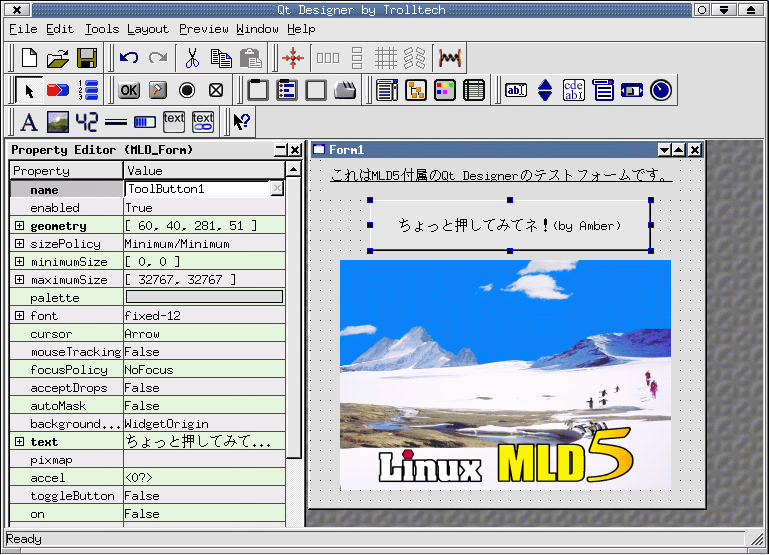Image resolution: width=769 pixels, height=555 pixels.
Task: Pick the MultiLineEdit widget
Action: coord(574,91)
